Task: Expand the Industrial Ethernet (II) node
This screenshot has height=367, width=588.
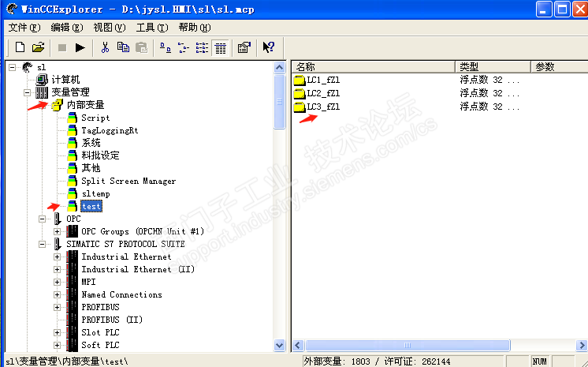Action: click(57, 269)
